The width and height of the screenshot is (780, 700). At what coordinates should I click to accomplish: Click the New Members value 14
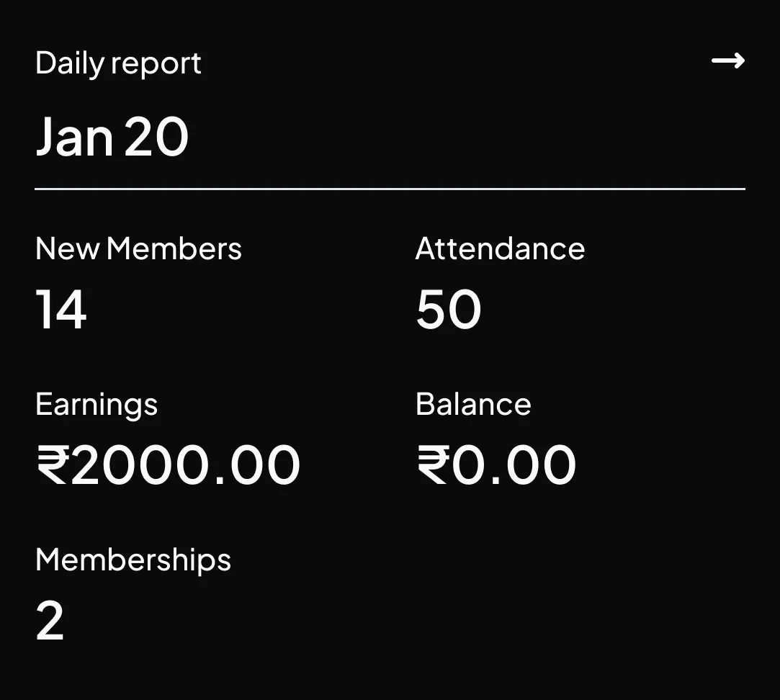pyautogui.click(x=61, y=310)
